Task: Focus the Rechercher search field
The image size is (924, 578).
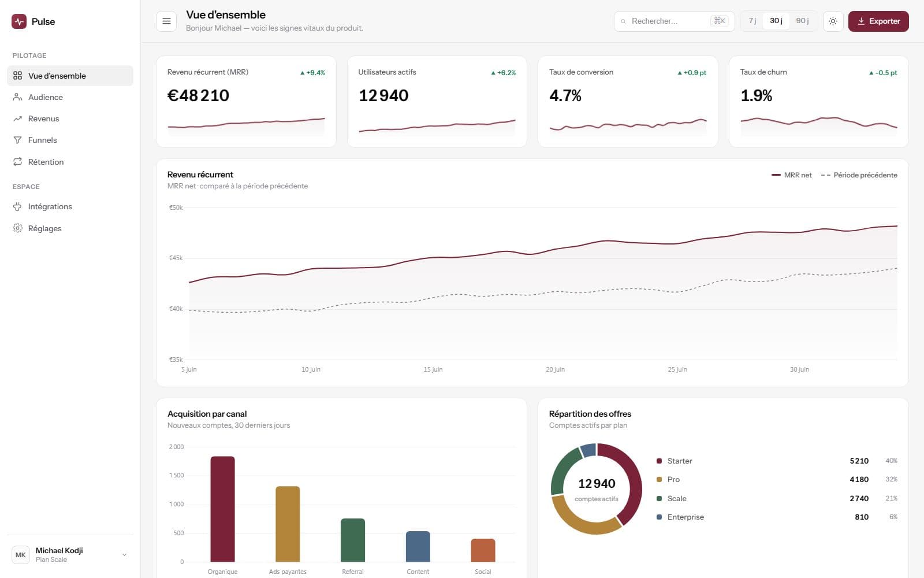Action: pyautogui.click(x=674, y=21)
